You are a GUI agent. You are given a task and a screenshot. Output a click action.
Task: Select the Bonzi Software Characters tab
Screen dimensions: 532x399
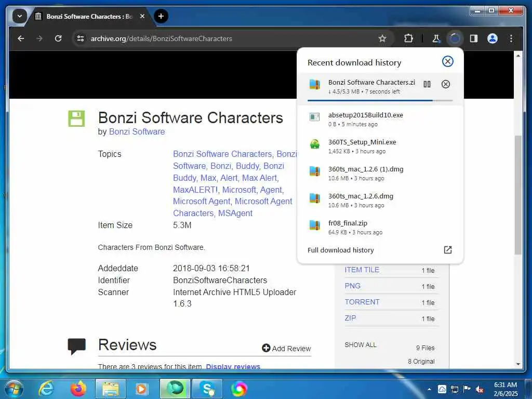point(89,16)
